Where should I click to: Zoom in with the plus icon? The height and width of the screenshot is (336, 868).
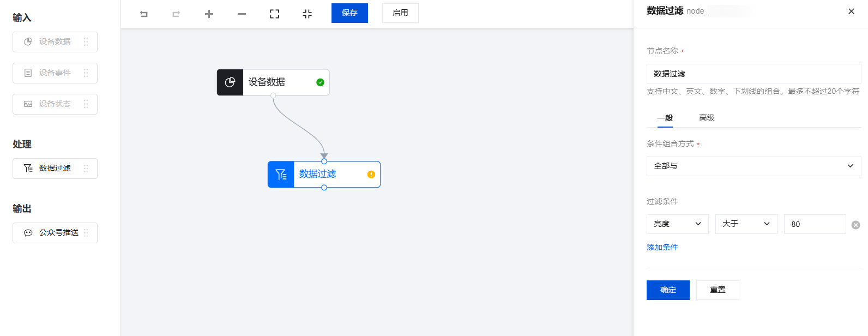(x=209, y=14)
